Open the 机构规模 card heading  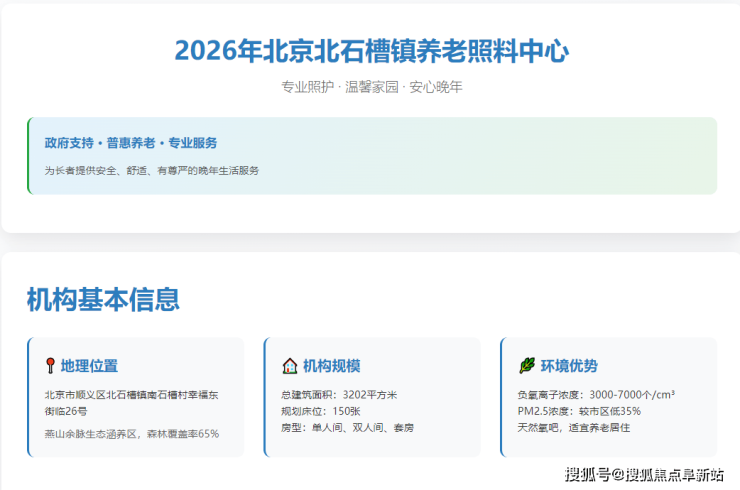(x=331, y=366)
